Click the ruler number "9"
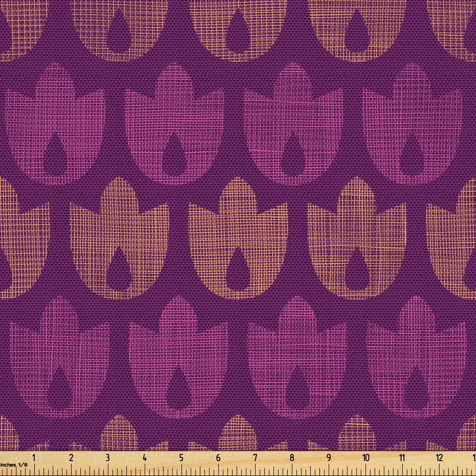The image size is (476, 476). pos(329,458)
